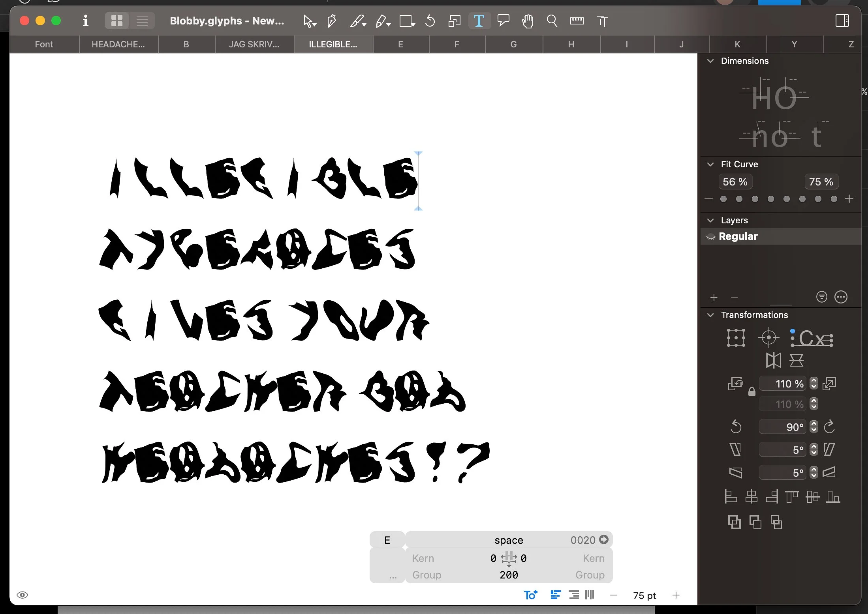The height and width of the screenshot is (614, 868).
Task: Click the scale up icon
Action: pos(829,384)
